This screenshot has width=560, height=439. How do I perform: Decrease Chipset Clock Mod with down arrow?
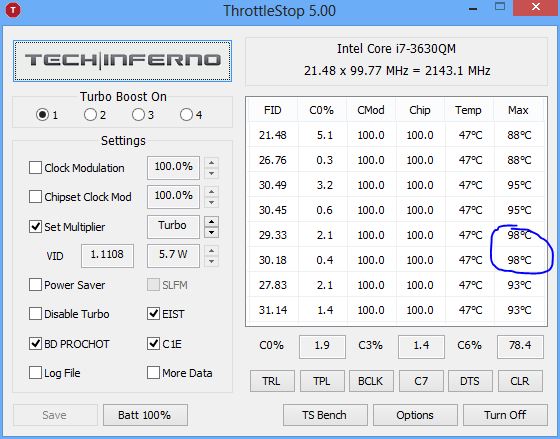[x=211, y=202]
